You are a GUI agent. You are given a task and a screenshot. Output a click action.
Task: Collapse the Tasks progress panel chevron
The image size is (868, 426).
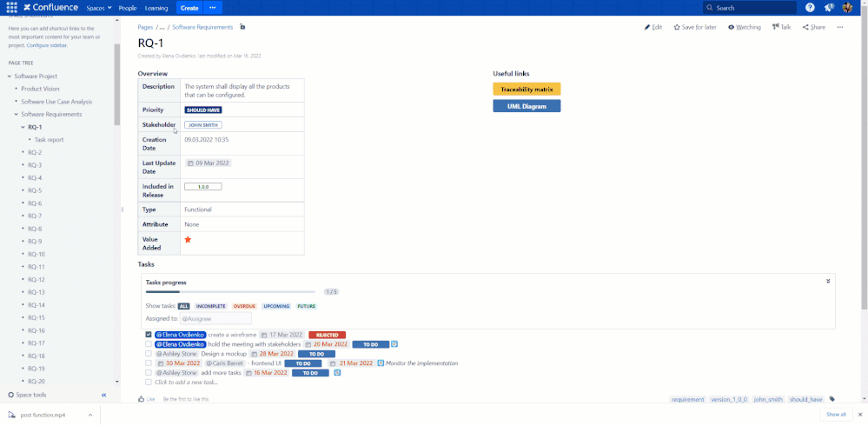click(x=828, y=281)
